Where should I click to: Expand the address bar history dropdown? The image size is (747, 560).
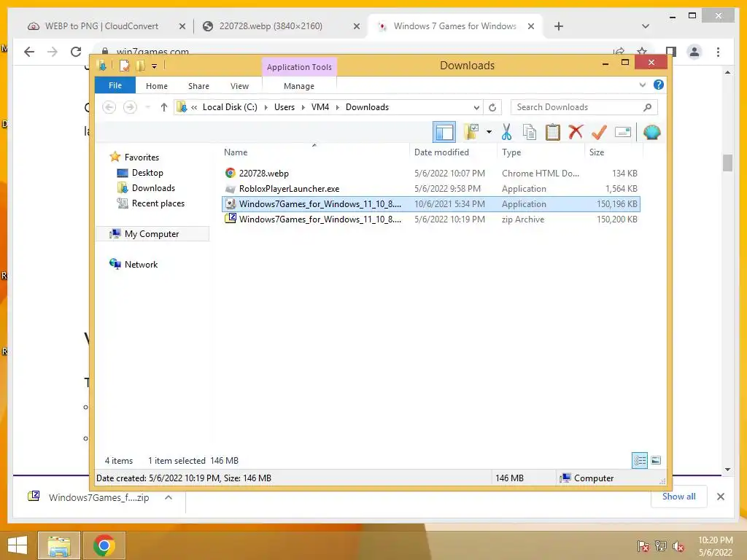click(476, 107)
